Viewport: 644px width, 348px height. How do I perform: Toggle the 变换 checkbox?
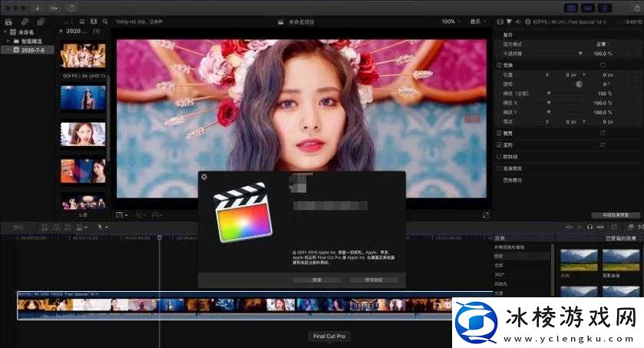[499, 65]
